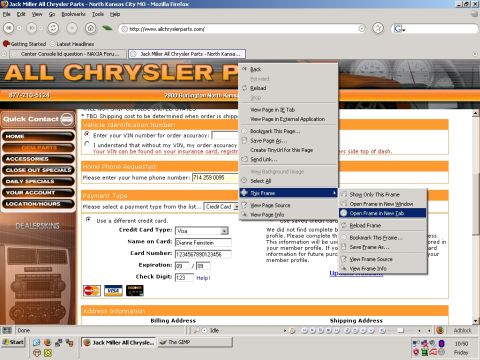
Task: Choose Bookmark This Frame entry
Action: click(x=383, y=238)
